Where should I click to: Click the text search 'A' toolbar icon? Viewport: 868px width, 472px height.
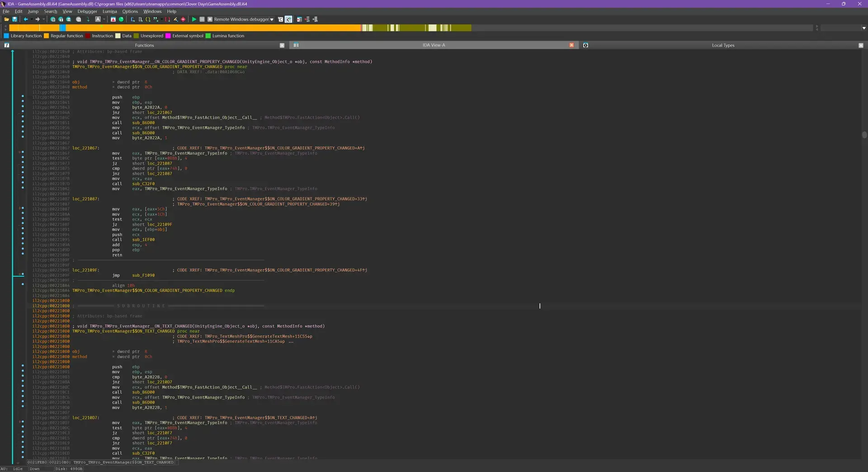point(98,19)
